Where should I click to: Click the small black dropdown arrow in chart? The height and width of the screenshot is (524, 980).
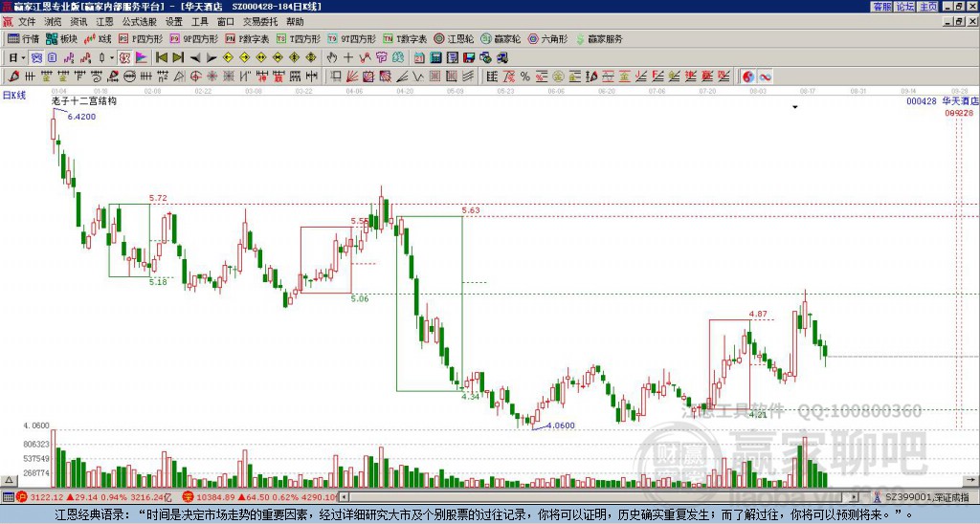pos(795,107)
